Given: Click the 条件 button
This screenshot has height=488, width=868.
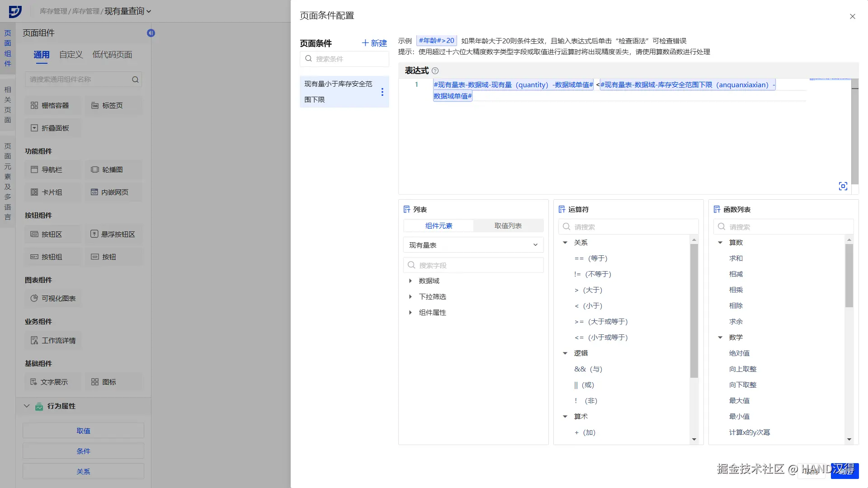Looking at the screenshot, I should (83, 451).
